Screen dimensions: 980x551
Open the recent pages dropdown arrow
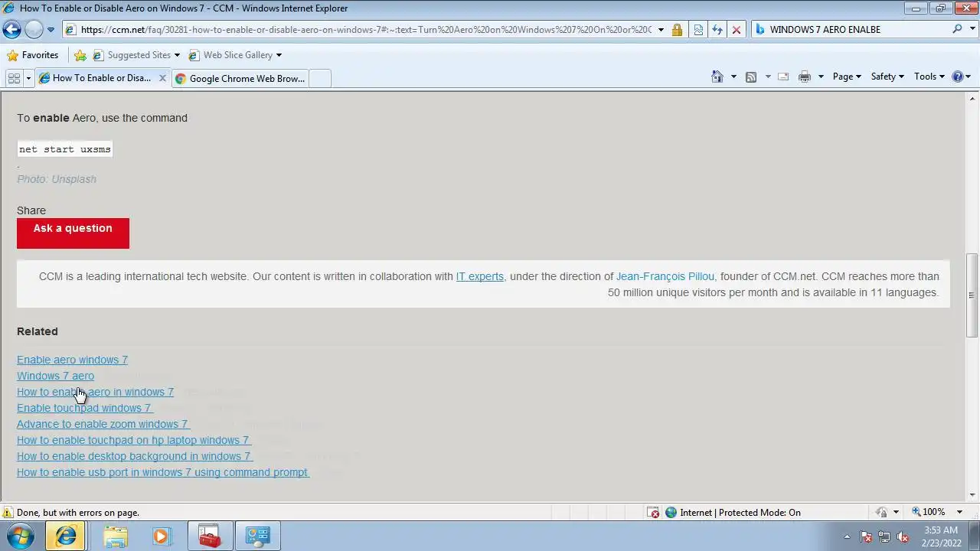point(51,30)
